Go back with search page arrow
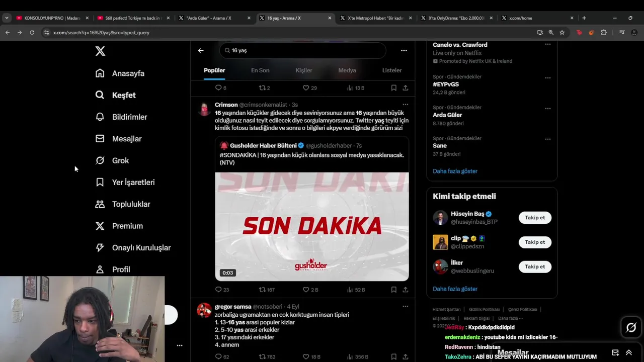 (201, 50)
